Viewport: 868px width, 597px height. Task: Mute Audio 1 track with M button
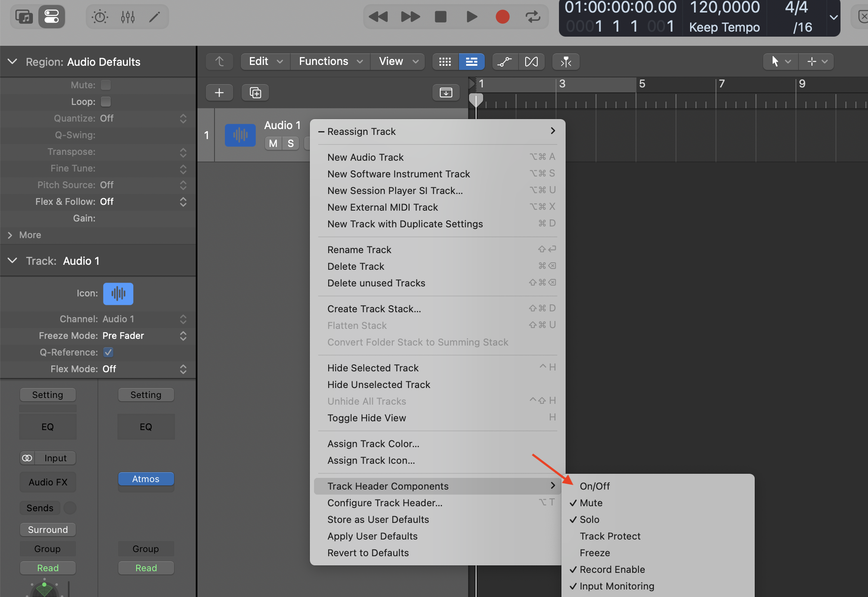click(x=273, y=143)
